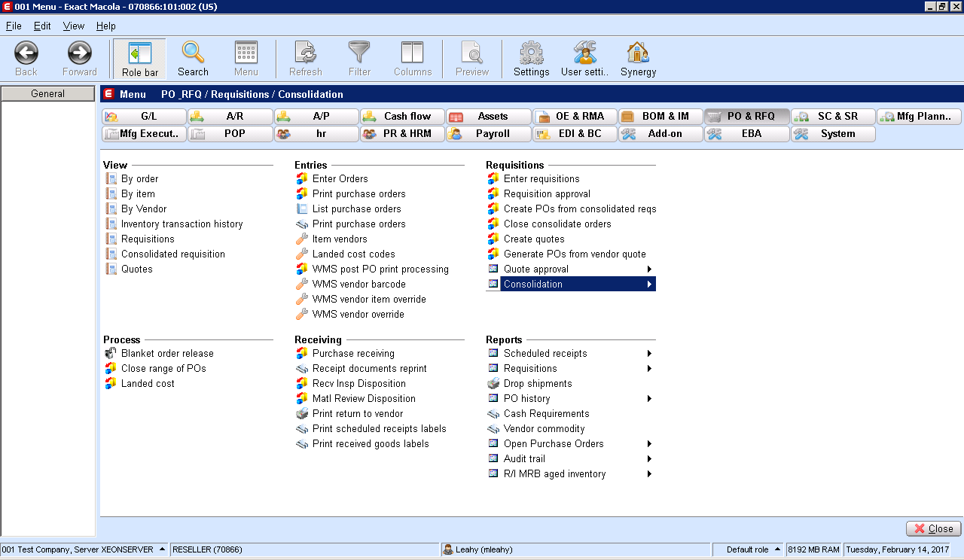Click the Filter funnel icon

[x=359, y=52]
